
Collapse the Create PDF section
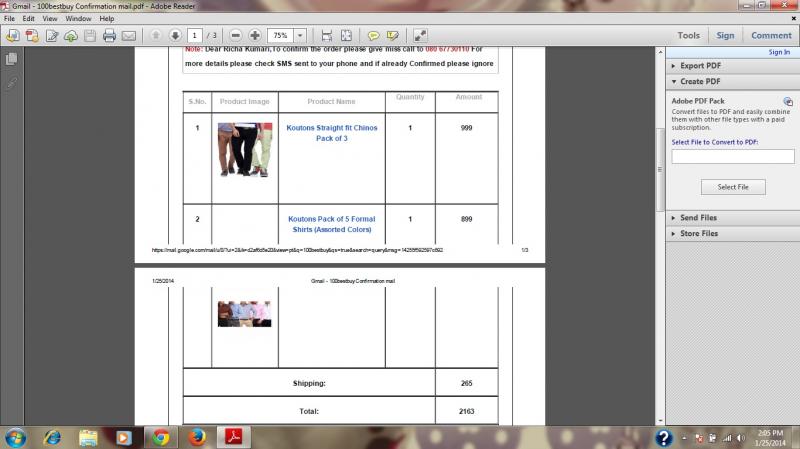point(733,82)
